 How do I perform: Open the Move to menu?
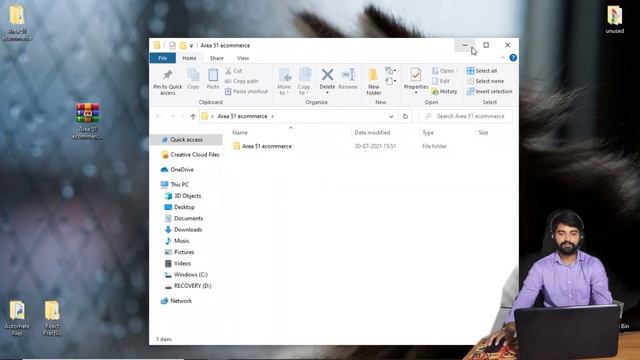284,82
